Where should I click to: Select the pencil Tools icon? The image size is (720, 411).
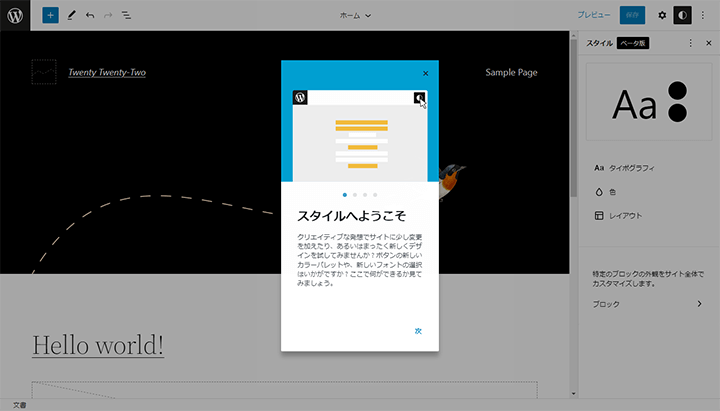pyautogui.click(x=71, y=15)
